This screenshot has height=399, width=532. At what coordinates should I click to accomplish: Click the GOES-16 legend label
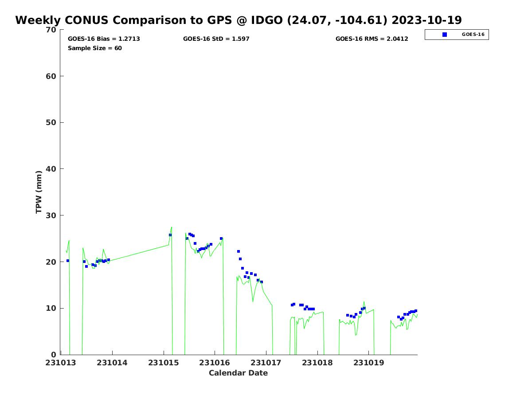point(473,35)
